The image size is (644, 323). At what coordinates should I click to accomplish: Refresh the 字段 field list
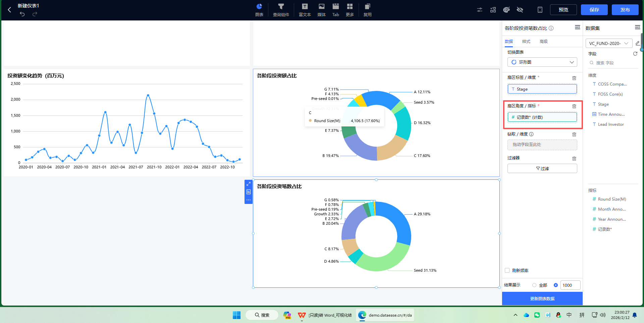tap(635, 54)
